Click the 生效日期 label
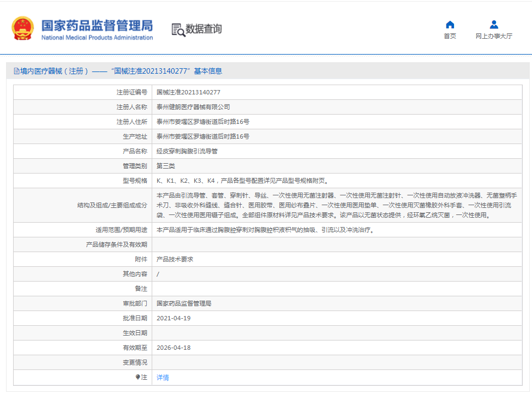Screen dimensions: 532x400 [x=135, y=333]
